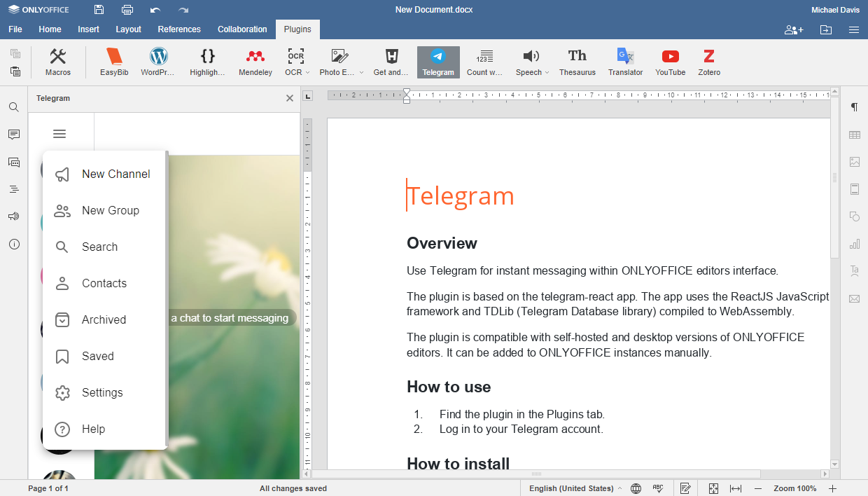Image resolution: width=868 pixels, height=496 pixels.
Task: Click Fit to width button
Action: click(736, 488)
